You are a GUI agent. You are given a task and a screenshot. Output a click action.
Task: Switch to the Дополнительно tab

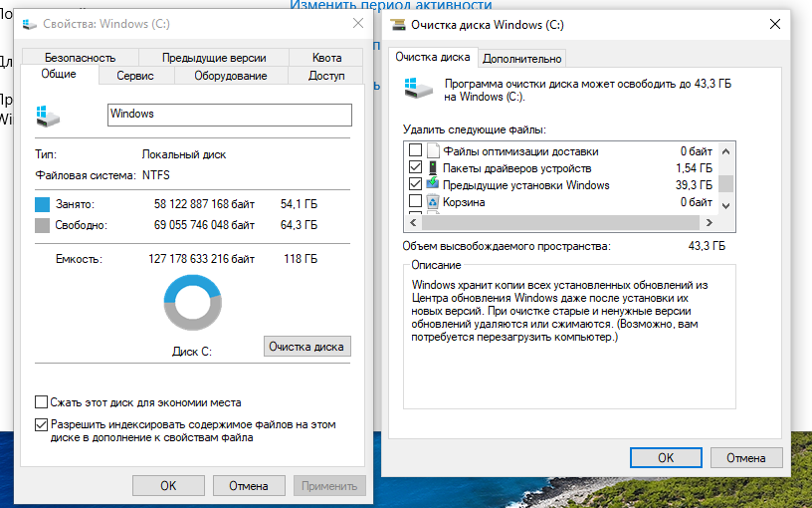point(522,59)
